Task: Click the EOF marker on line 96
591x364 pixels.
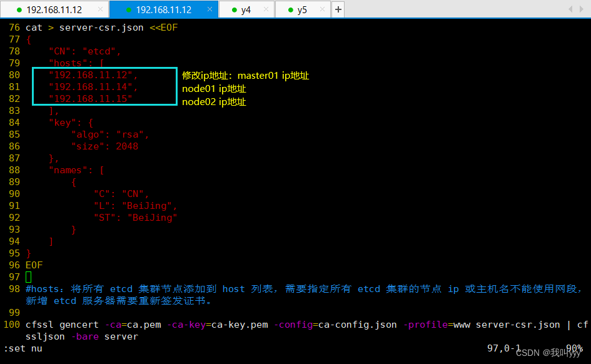Action: pyautogui.click(x=34, y=265)
